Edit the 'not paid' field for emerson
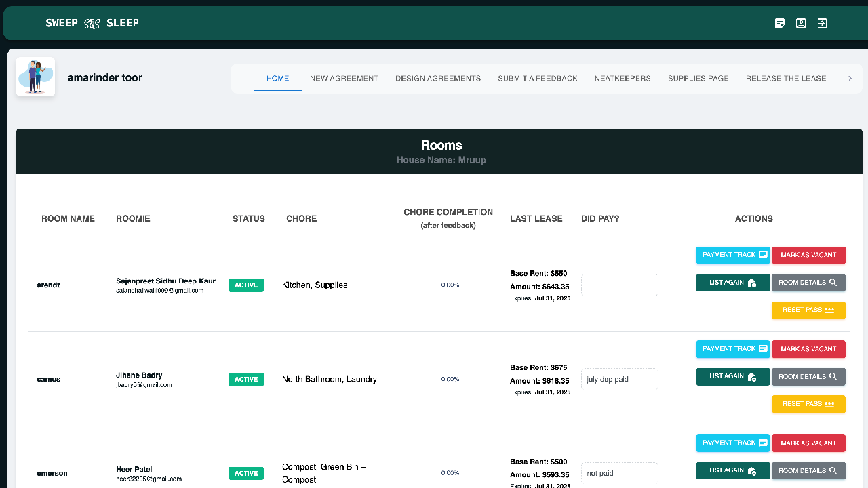This screenshot has height=488, width=868. tap(619, 473)
